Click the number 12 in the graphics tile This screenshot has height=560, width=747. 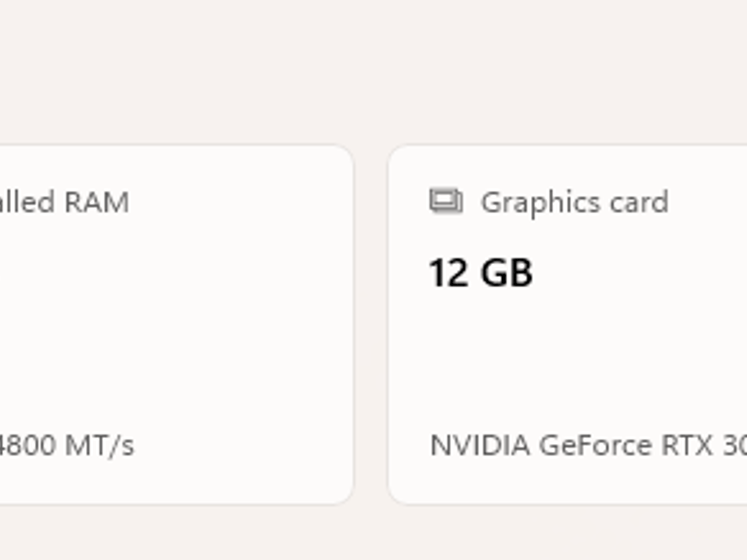[x=448, y=273]
